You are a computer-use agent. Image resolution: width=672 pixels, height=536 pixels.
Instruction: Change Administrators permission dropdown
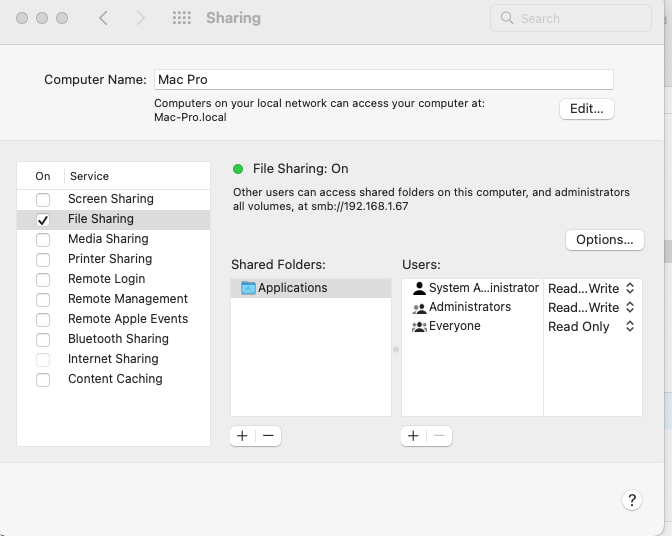[592, 307]
